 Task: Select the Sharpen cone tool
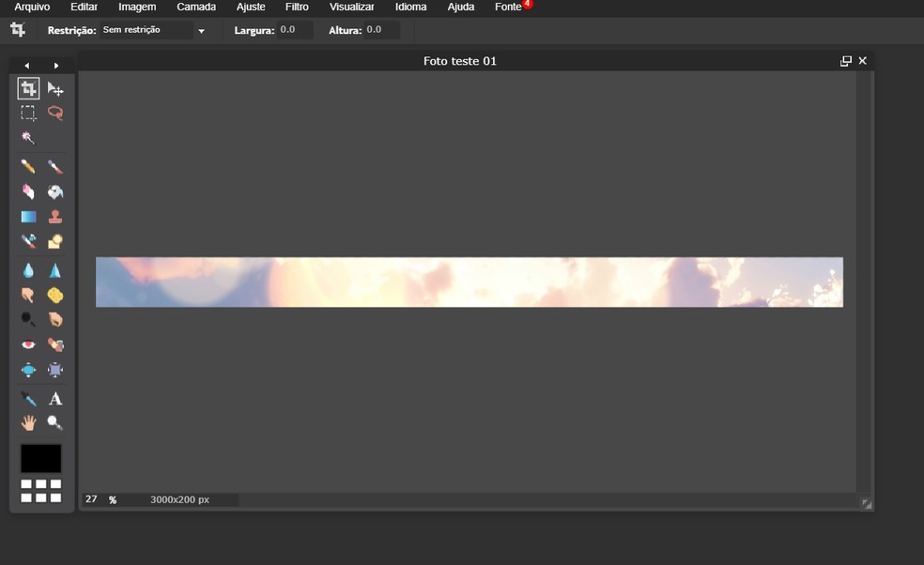pyautogui.click(x=55, y=270)
